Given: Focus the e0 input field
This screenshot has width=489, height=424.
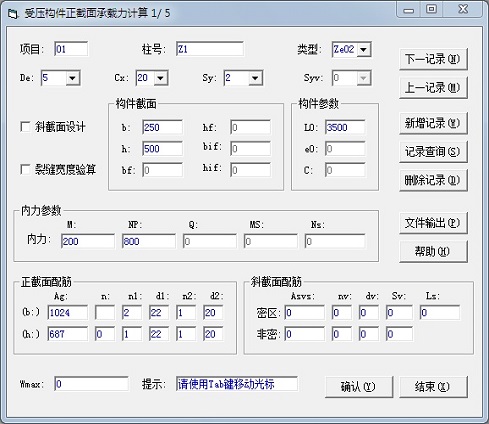Looking at the screenshot, I should [x=345, y=149].
